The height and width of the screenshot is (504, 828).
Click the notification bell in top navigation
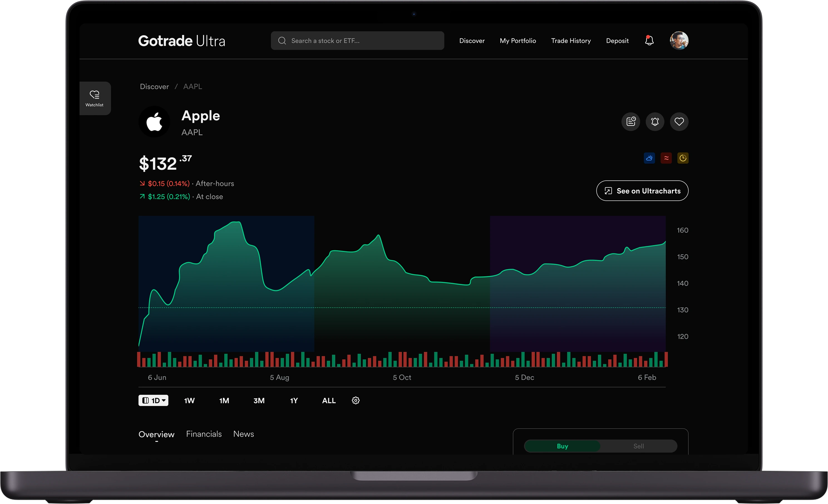pos(649,41)
